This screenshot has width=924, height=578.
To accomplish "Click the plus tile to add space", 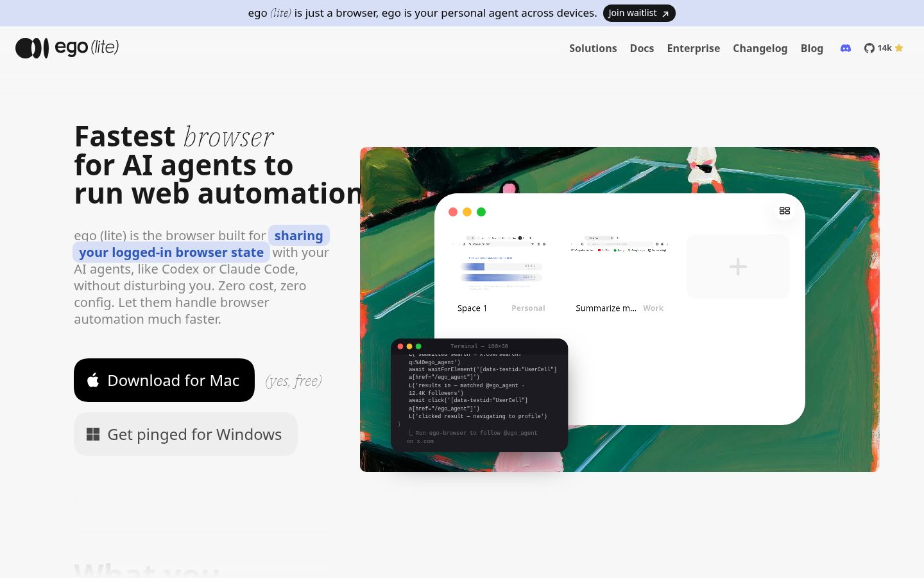I will click(x=738, y=267).
